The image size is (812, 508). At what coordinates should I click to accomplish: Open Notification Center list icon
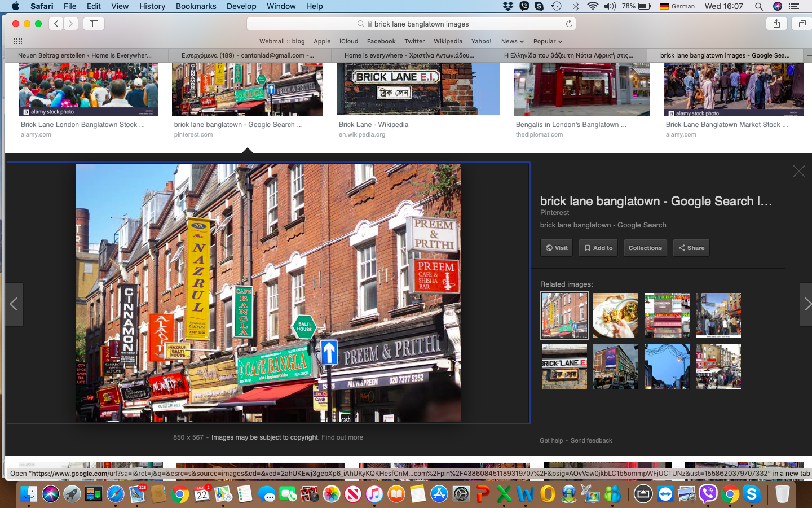point(795,6)
